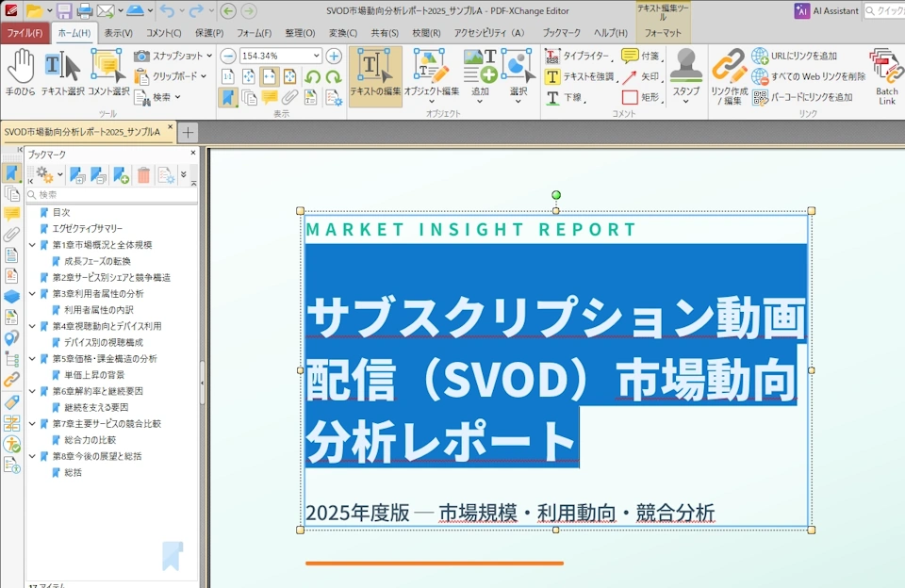Screen dimensions: 905x588
Task: Open links pane chain icon in side strip
Action: [x=11, y=380]
